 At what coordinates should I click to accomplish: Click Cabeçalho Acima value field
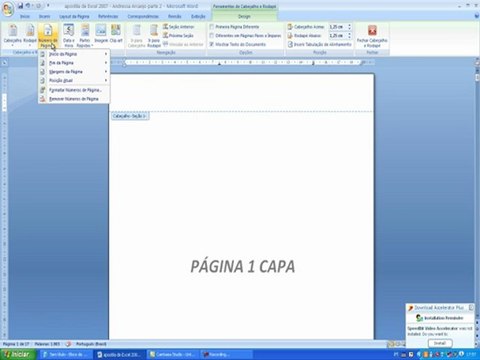pyautogui.click(x=337, y=27)
